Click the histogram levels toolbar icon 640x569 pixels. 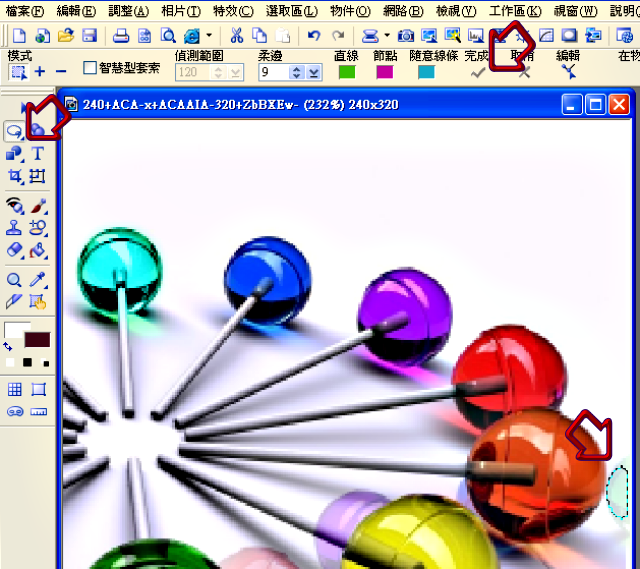476,36
